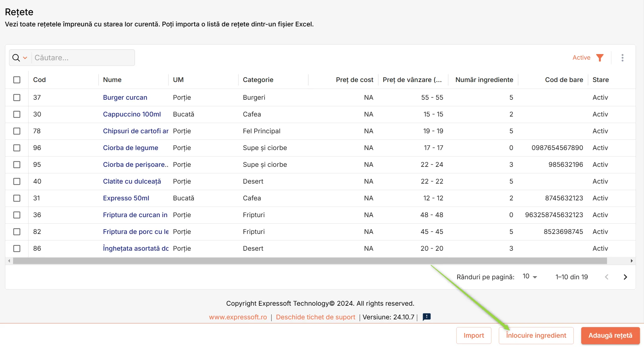This screenshot has height=347, width=644.
Task: Click barcode 963258745632123 cell
Action: (554, 215)
